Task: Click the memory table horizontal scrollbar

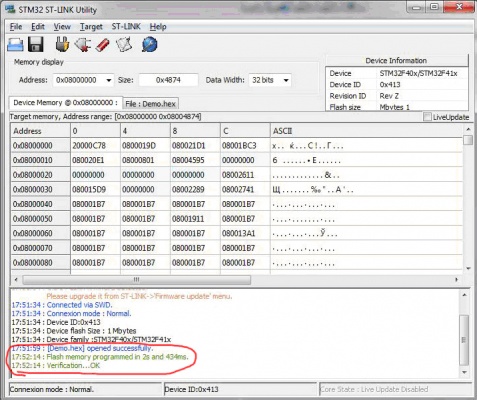Action: coord(137,280)
